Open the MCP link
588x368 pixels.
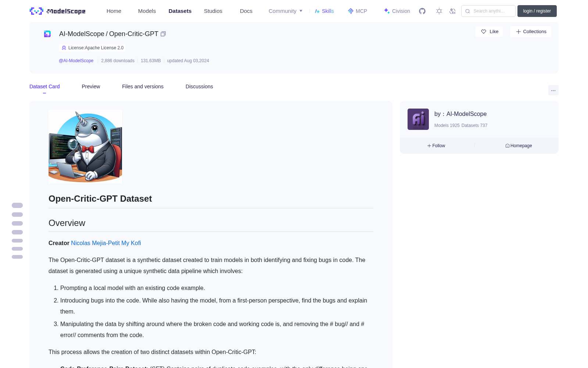click(x=358, y=11)
